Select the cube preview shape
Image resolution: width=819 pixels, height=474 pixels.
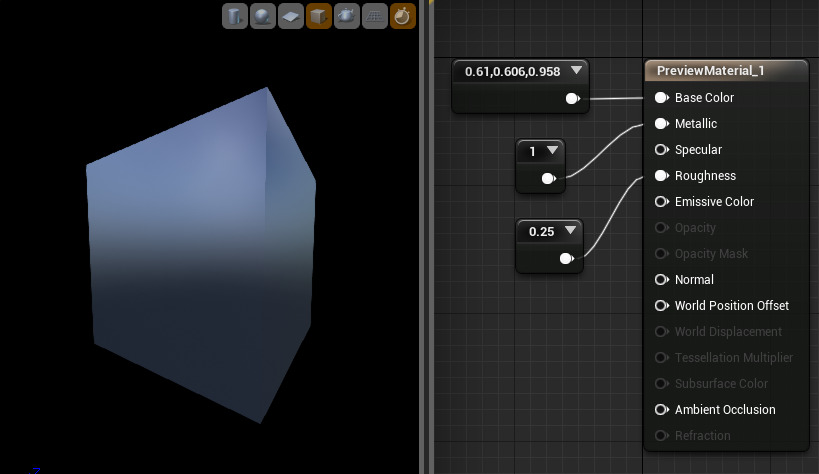pyautogui.click(x=319, y=16)
